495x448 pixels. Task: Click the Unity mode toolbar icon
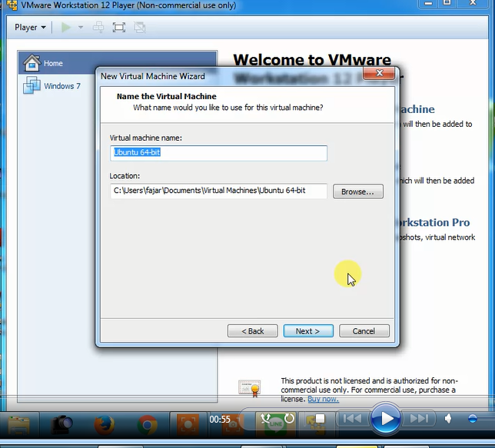point(140,28)
